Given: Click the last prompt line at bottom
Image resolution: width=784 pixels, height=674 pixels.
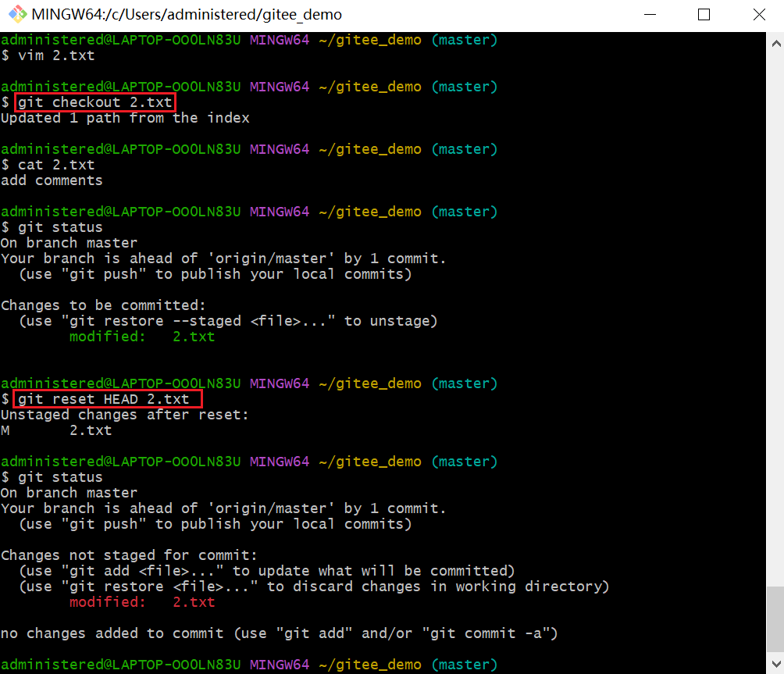Looking at the screenshot, I should point(249,665).
